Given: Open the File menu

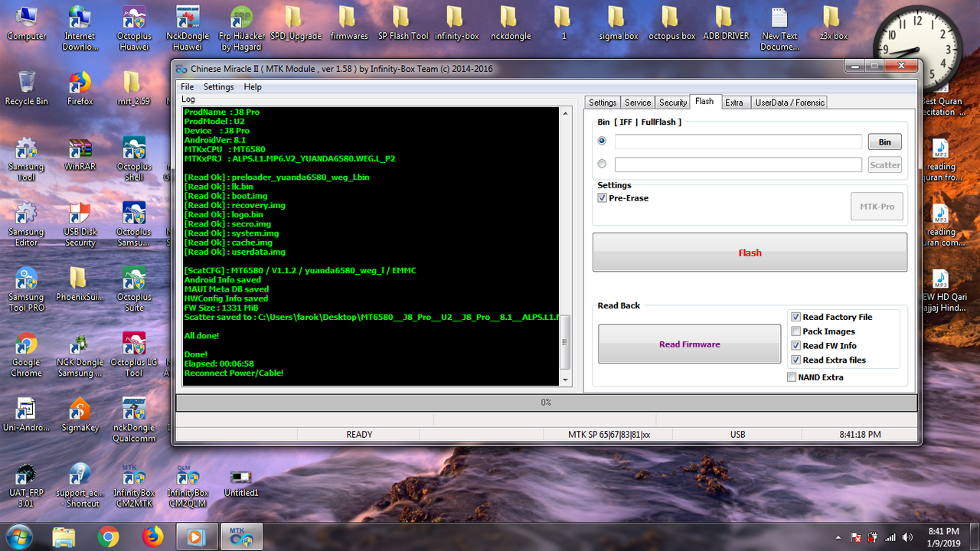Looking at the screenshot, I should pyautogui.click(x=187, y=86).
